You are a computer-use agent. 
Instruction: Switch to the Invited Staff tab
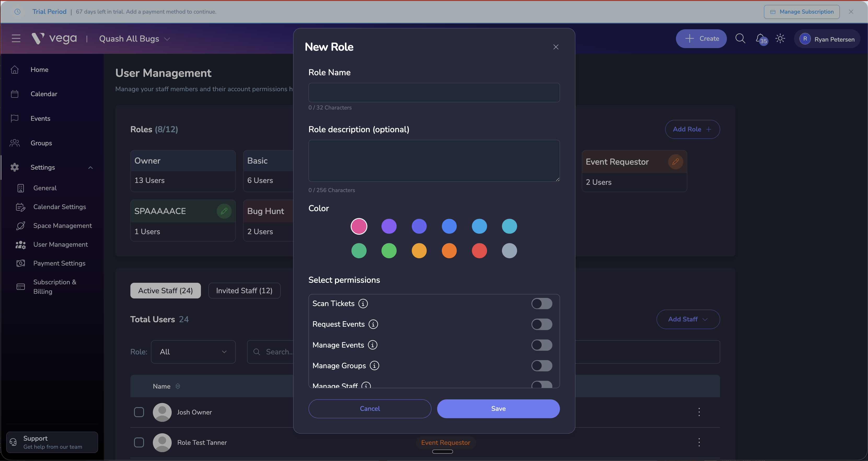coord(244,290)
